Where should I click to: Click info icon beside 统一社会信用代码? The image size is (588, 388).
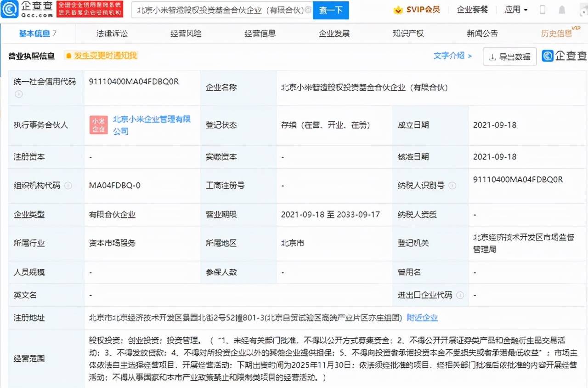pyautogui.click(x=19, y=94)
